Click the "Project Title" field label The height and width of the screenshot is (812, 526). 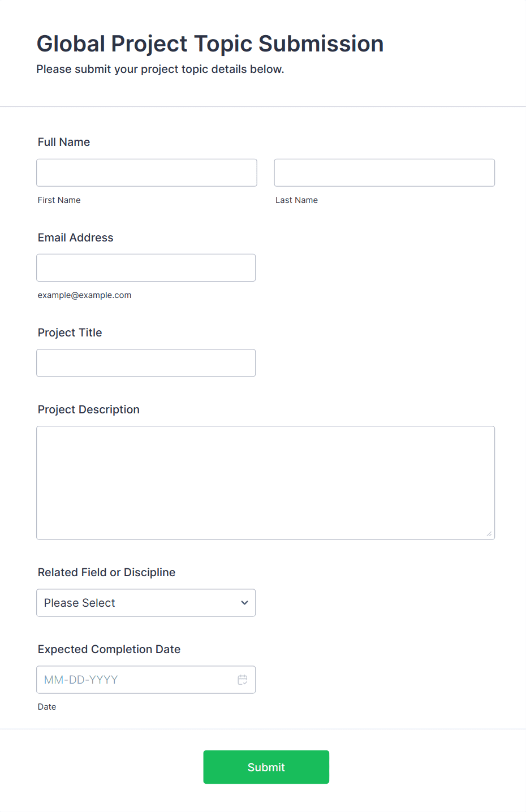(x=70, y=332)
